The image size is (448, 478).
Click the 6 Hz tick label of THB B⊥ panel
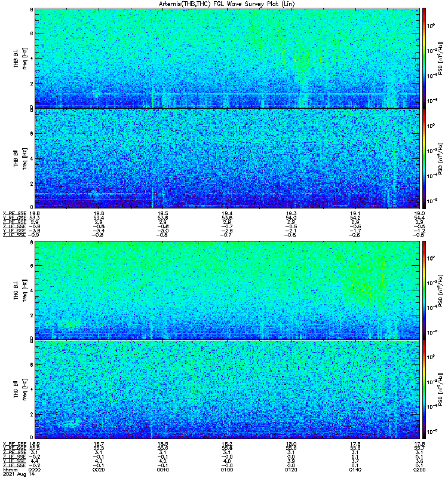coord(32,33)
